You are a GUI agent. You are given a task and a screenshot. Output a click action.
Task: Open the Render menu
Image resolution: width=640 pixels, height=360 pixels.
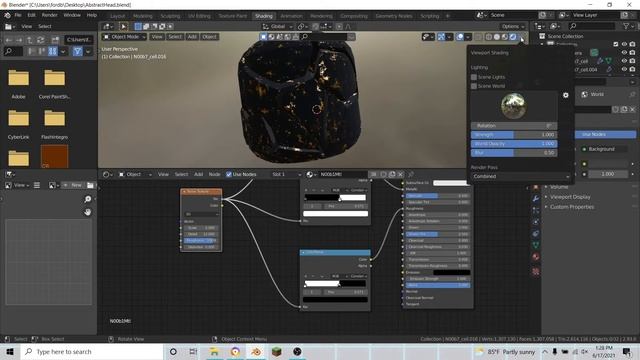(49, 15)
